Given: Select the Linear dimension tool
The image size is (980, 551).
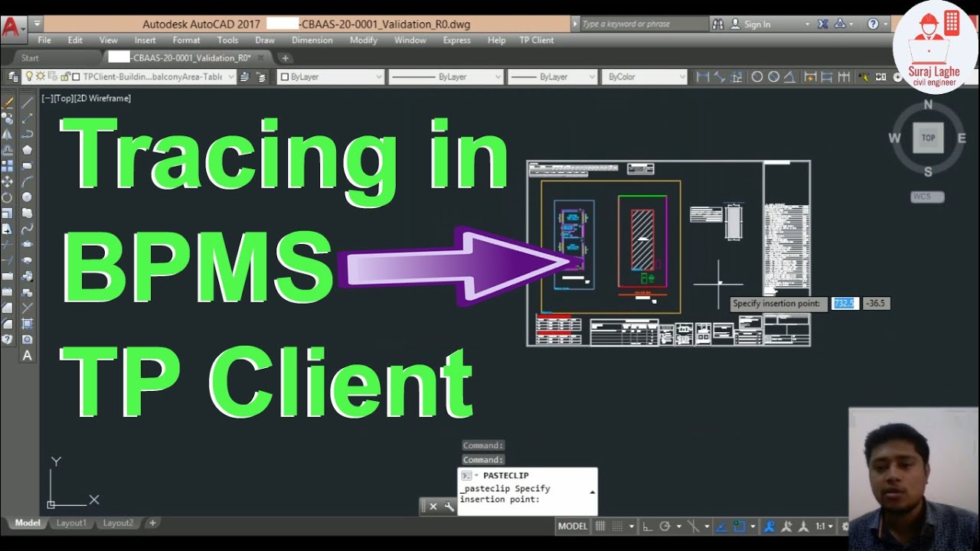Looking at the screenshot, I should (703, 77).
